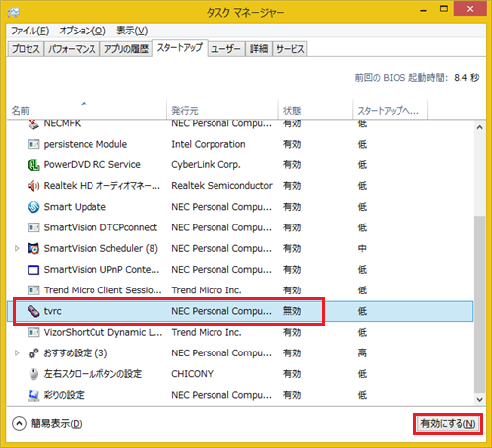The height and width of the screenshot is (448, 492).
Task: Collapse to simple view with 簡易表示
Action: tap(47, 424)
